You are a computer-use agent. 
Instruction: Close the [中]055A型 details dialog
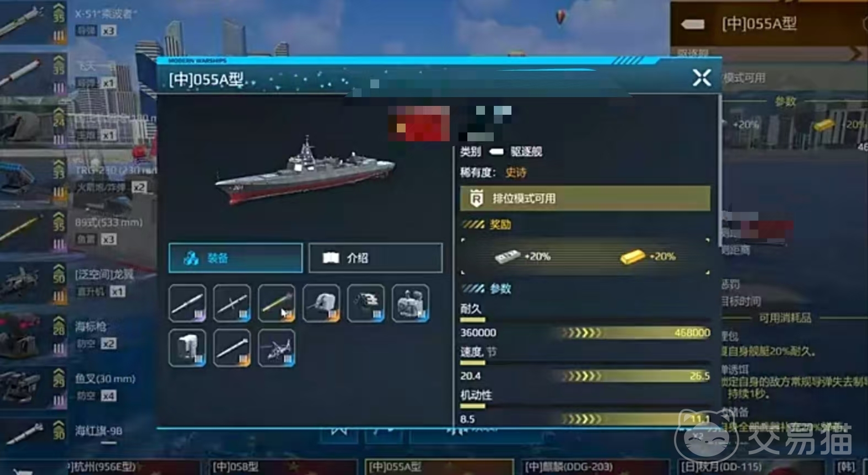(x=702, y=77)
